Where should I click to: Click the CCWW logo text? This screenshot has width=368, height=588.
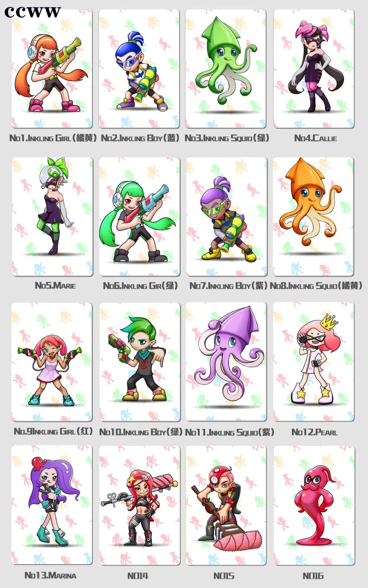(x=33, y=12)
